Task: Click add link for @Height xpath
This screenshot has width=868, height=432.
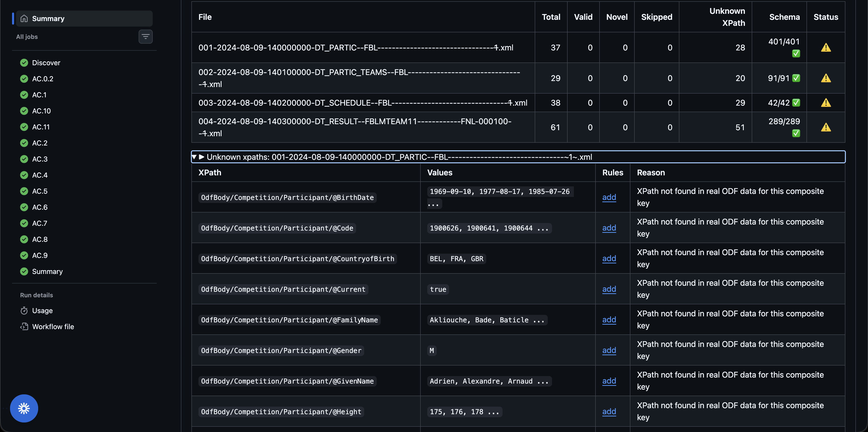Action: click(609, 411)
